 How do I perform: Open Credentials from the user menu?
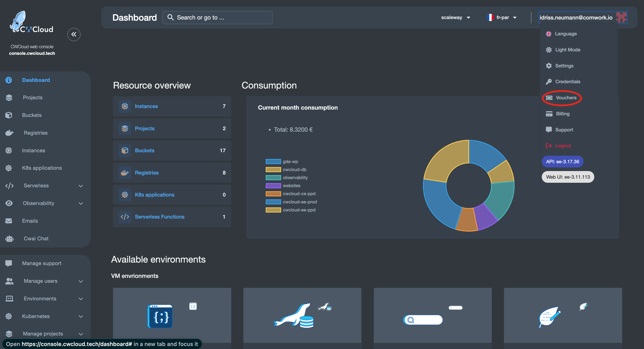coord(563,82)
